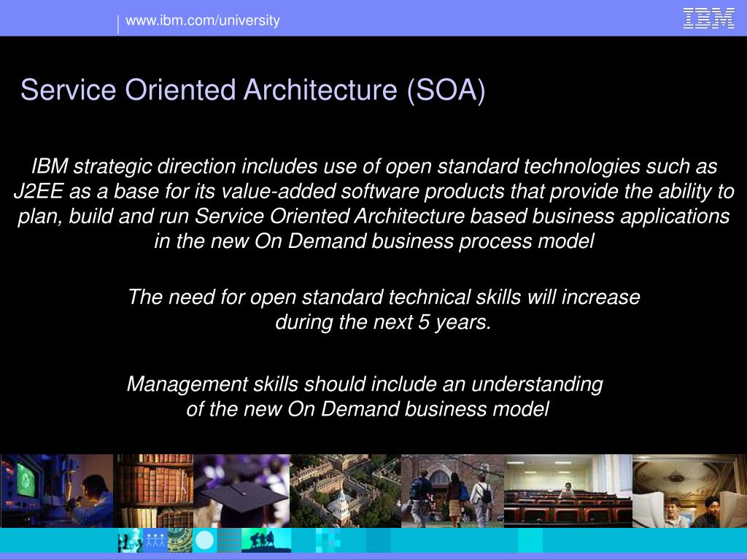Click the lecture hall red seats photo

pos(568,491)
